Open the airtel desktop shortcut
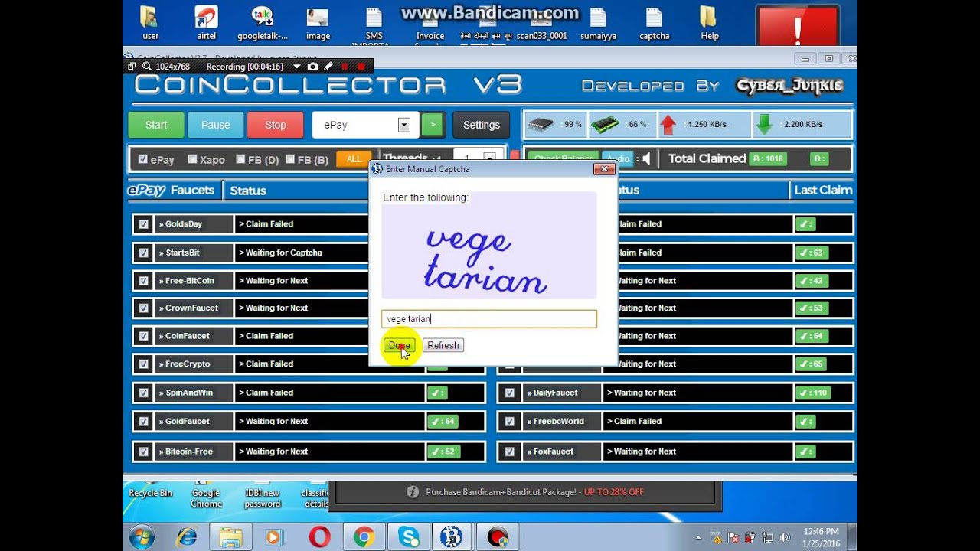Viewport: 980px width, 551px height. (x=206, y=23)
